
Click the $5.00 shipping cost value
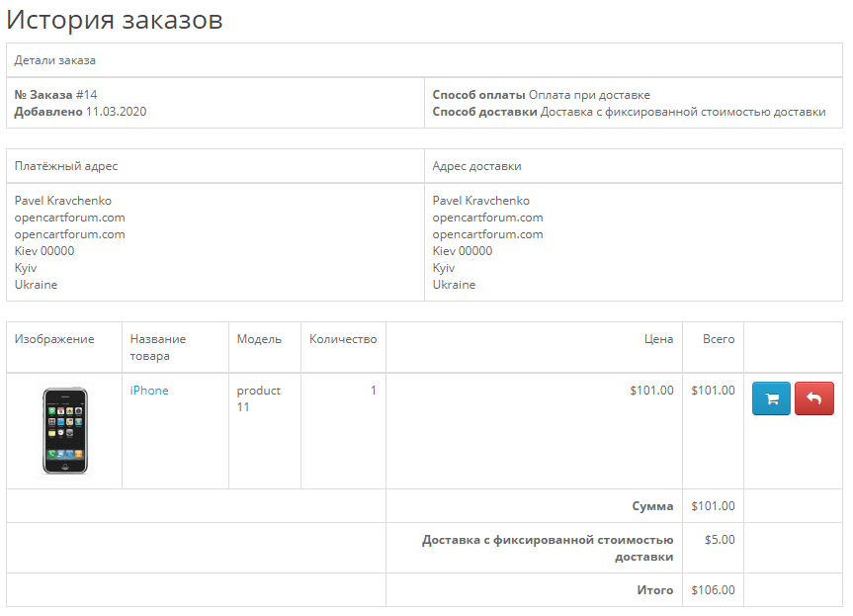(720, 540)
